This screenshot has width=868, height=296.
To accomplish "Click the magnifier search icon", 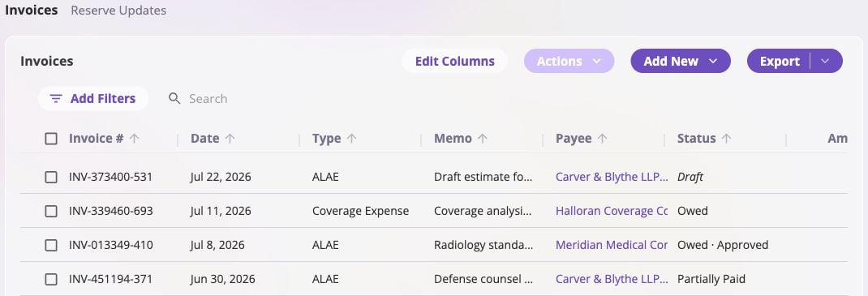I will coord(174,98).
